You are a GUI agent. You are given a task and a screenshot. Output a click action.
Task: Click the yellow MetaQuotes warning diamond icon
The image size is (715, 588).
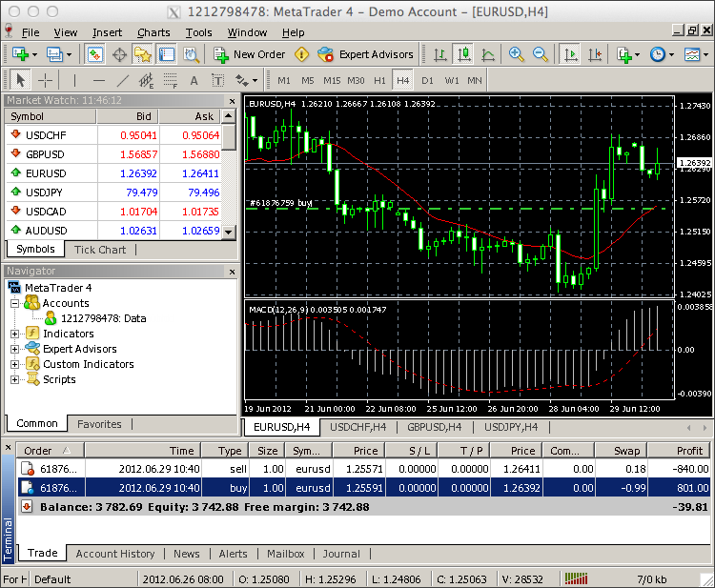(301, 54)
